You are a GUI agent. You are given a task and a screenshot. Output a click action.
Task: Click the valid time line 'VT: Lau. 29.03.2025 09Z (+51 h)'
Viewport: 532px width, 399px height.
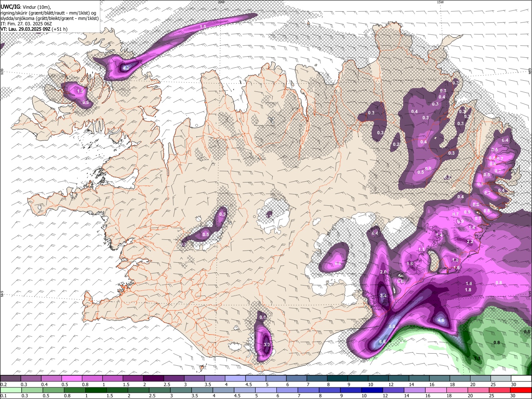coord(34,29)
